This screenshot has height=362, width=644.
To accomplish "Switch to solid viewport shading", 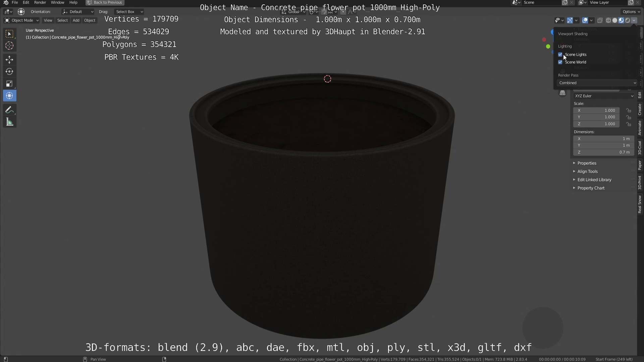I will (x=614, y=20).
